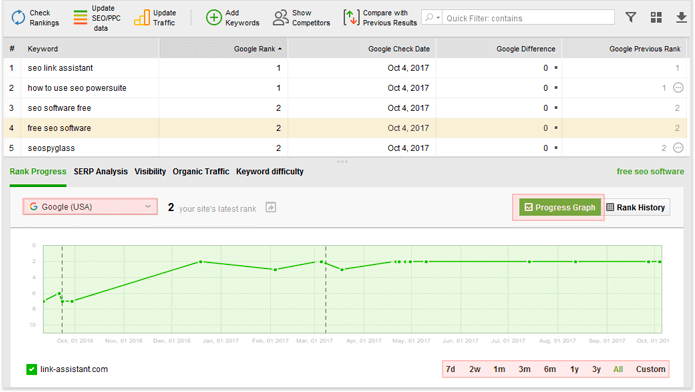Set the graph range to 3m
Viewport: 695px width, 392px height.
(524, 369)
